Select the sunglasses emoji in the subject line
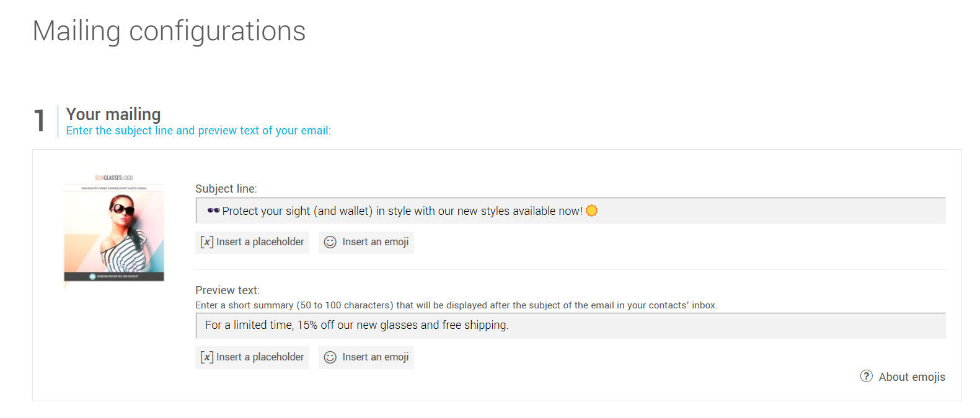980x418 pixels. 213,211
